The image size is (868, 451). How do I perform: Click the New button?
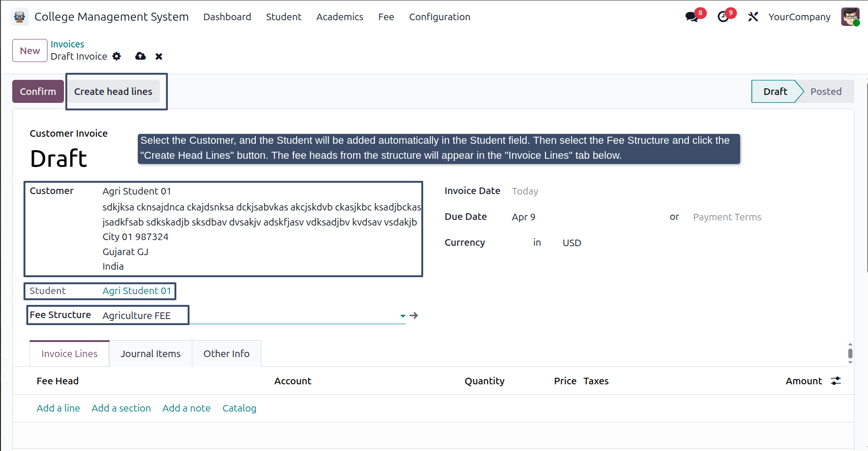click(30, 51)
